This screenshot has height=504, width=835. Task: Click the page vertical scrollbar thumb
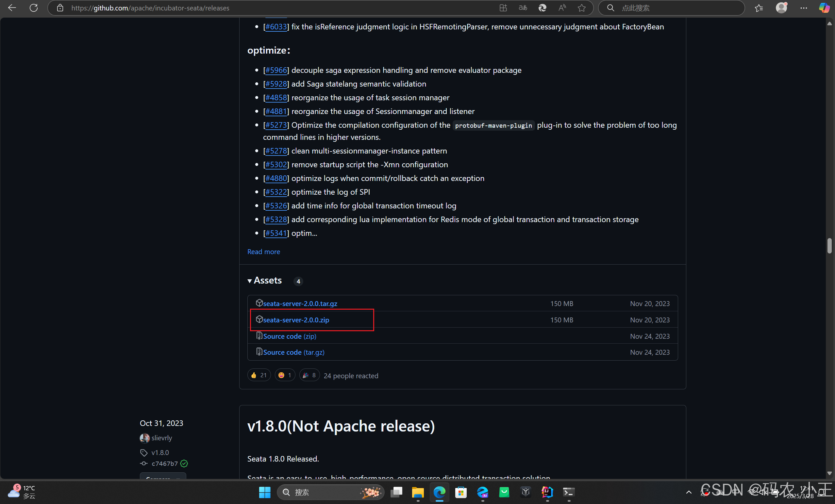coord(829,246)
